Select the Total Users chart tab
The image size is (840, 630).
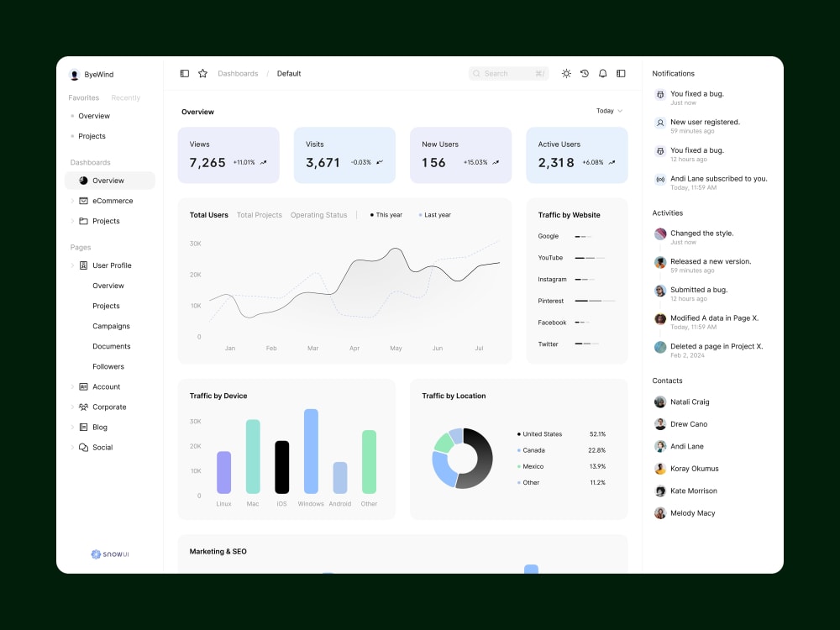tap(209, 215)
